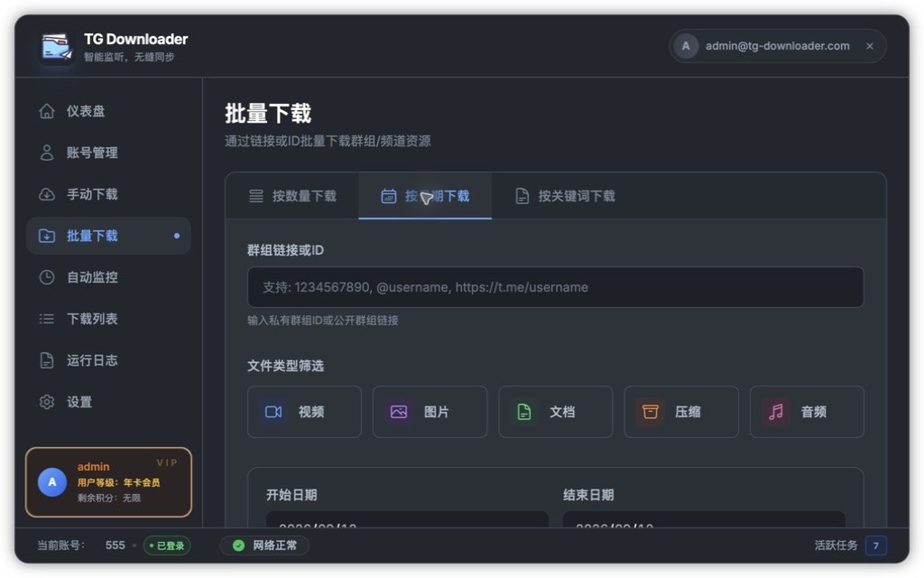Open 账号管理 in the sidebar
Screen dimensions: 924x578
click(x=108, y=153)
